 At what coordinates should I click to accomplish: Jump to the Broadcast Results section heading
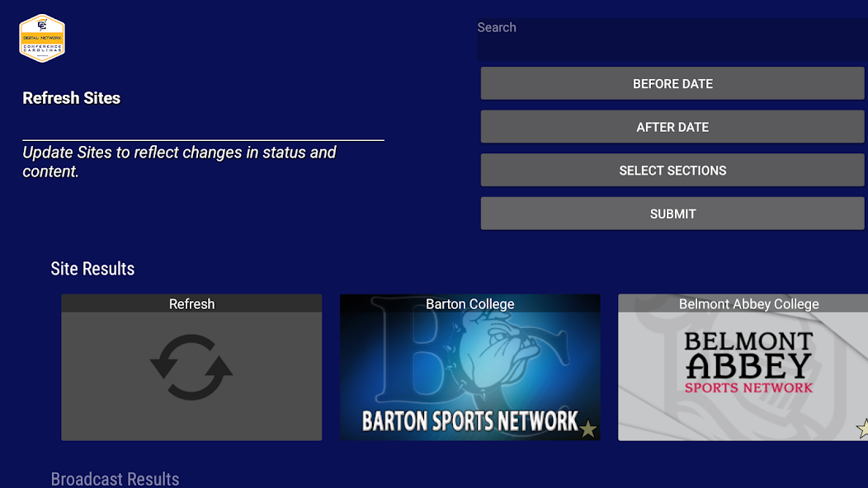tap(115, 479)
